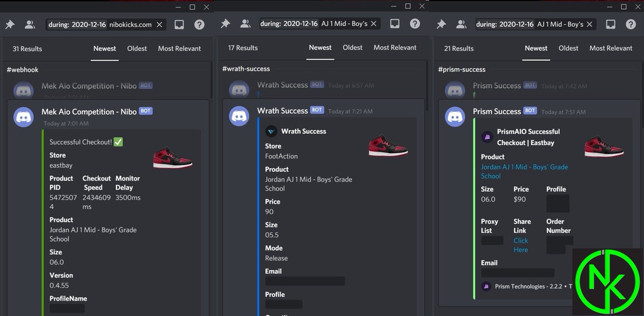Sort by Most Relevant in 31 Results window
Viewport: 644px width, 316px height.
pos(179,48)
